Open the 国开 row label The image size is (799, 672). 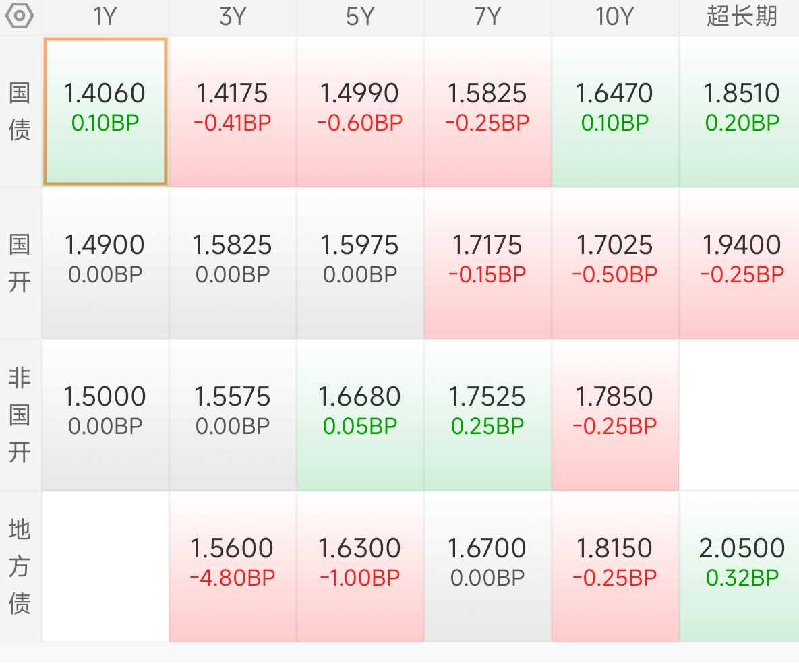(x=20, y=264)
